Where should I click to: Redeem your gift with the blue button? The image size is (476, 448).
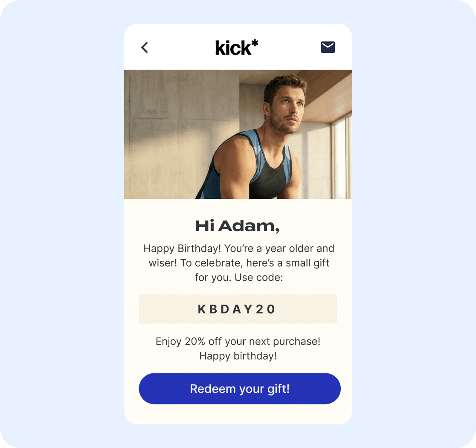[240, 388]
